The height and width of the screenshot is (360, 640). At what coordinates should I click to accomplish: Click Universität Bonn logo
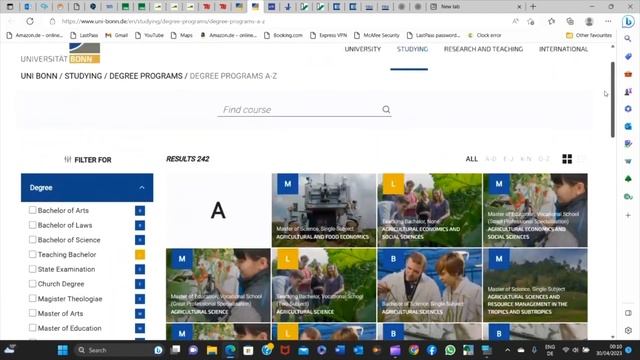(x=60, y=53)
